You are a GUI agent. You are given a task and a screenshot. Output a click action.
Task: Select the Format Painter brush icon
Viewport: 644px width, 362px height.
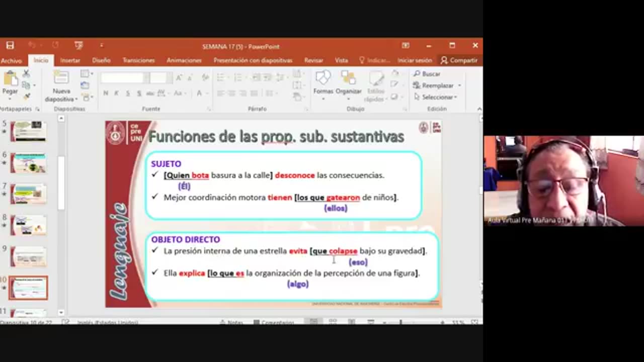26,96
